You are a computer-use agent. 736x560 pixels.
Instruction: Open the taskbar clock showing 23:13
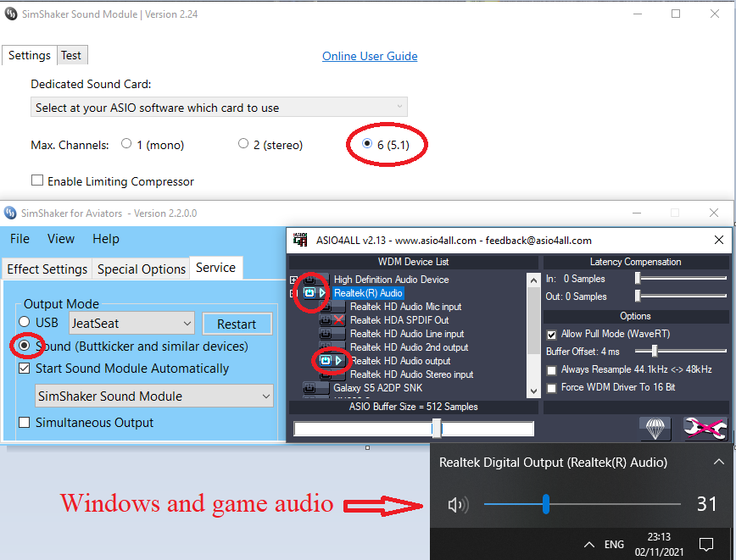point(659,544)
